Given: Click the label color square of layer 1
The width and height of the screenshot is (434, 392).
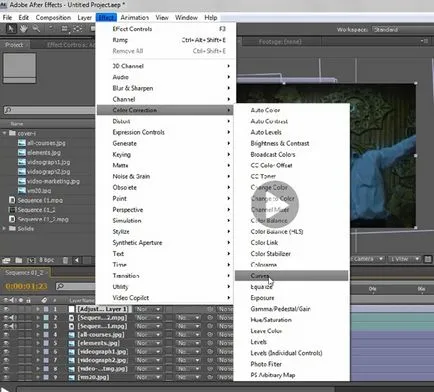Looking at the screenshot, I should pos(46,309).
